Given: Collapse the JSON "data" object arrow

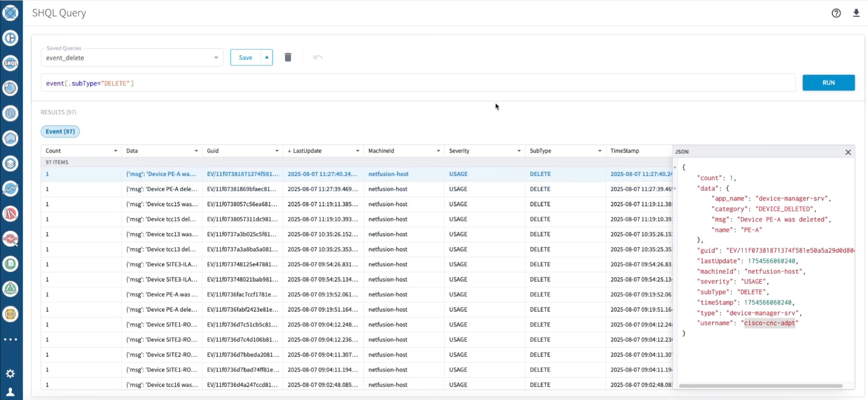Looking at the screenshot, I should click(x=675, y=188).
